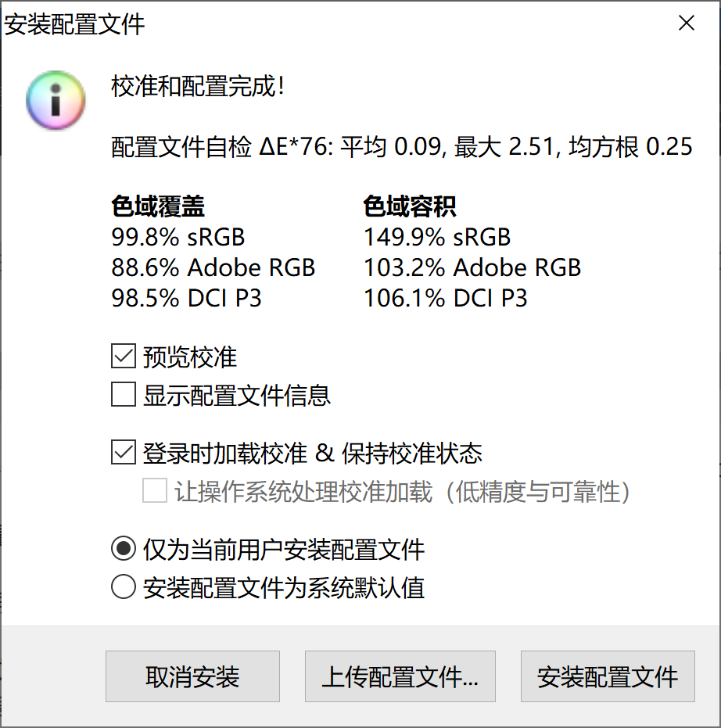
Task: Click the 149.9% sRGB volume value
Action: [x=437, y=237]
